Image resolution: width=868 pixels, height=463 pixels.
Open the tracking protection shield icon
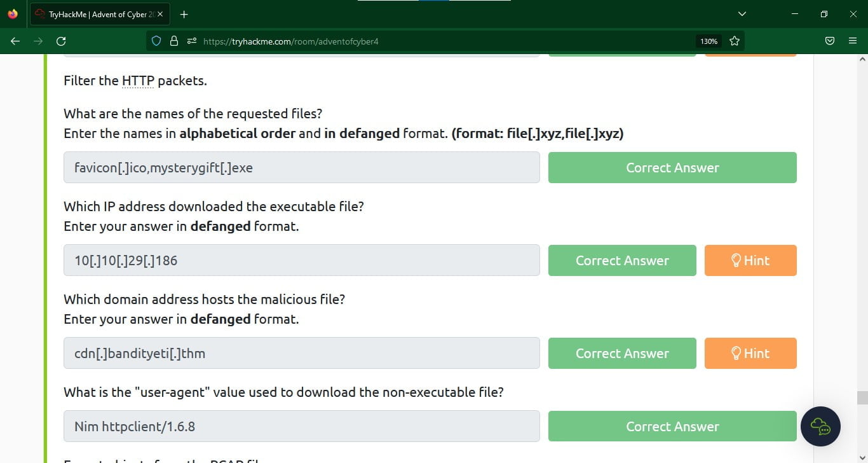[156, 41]
